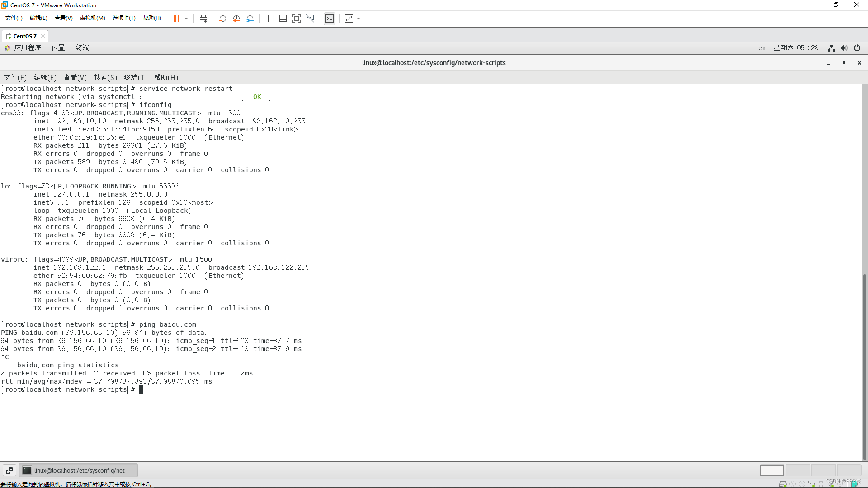Click the second CD/DVD device status icon
Viewport: 868px width, 488px height.
pos(802,484)
